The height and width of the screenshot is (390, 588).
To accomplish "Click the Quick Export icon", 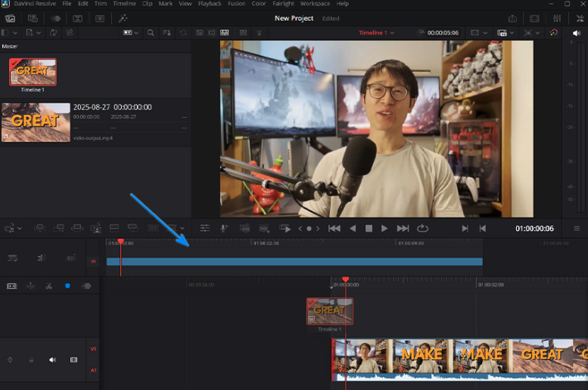I will tap(512, 18).
